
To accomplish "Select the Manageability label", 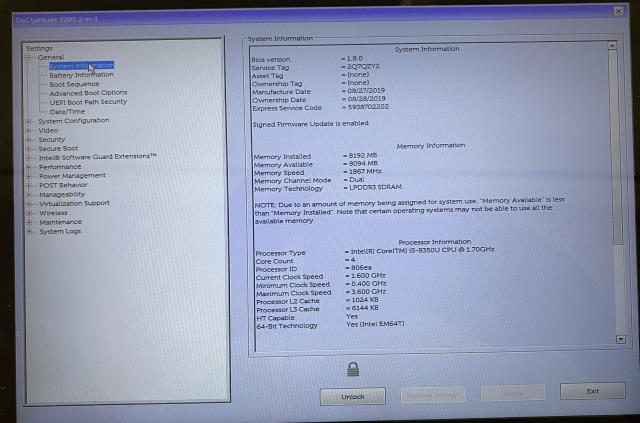I will [x=62, y=195].
